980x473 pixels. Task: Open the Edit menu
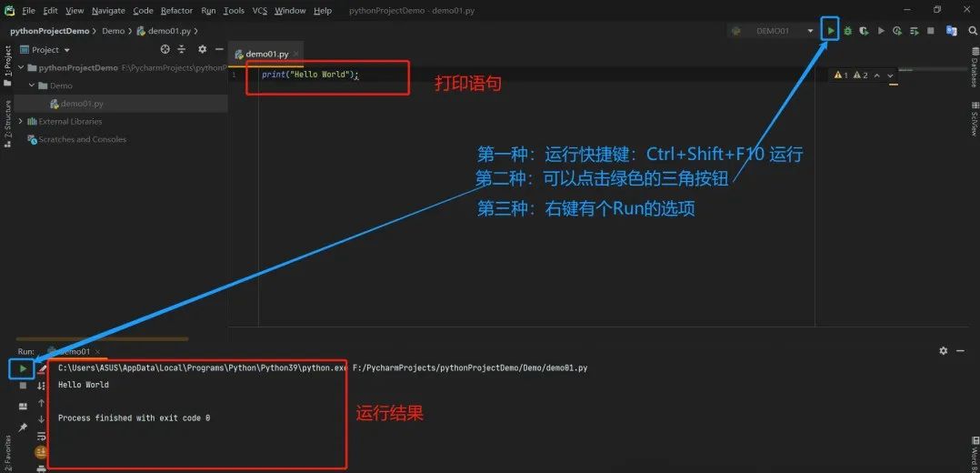tap(50, 11)
